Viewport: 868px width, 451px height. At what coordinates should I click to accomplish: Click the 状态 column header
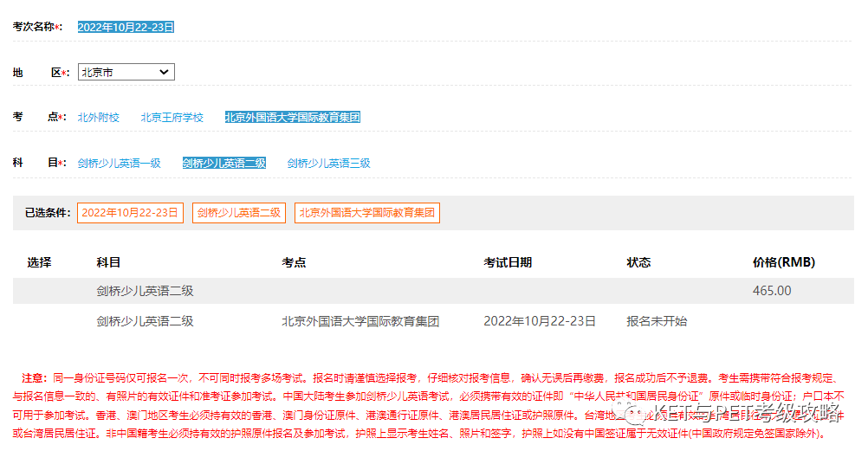[638, 263]
